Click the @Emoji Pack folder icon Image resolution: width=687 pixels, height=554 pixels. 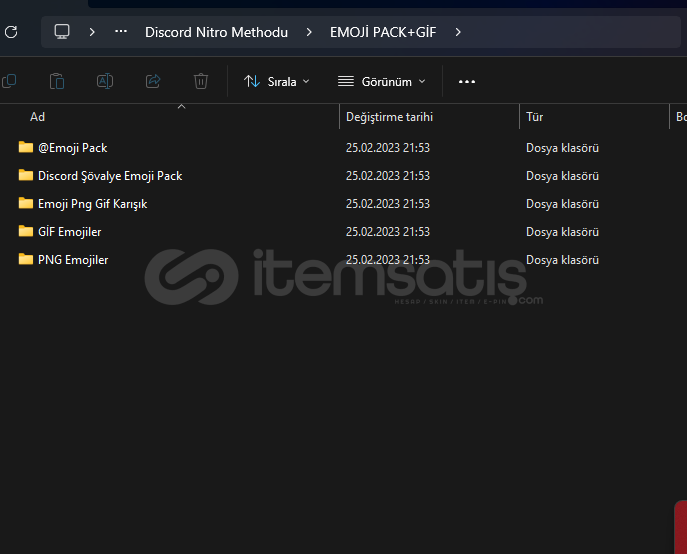pyautogui.click(x=26, y=147)
